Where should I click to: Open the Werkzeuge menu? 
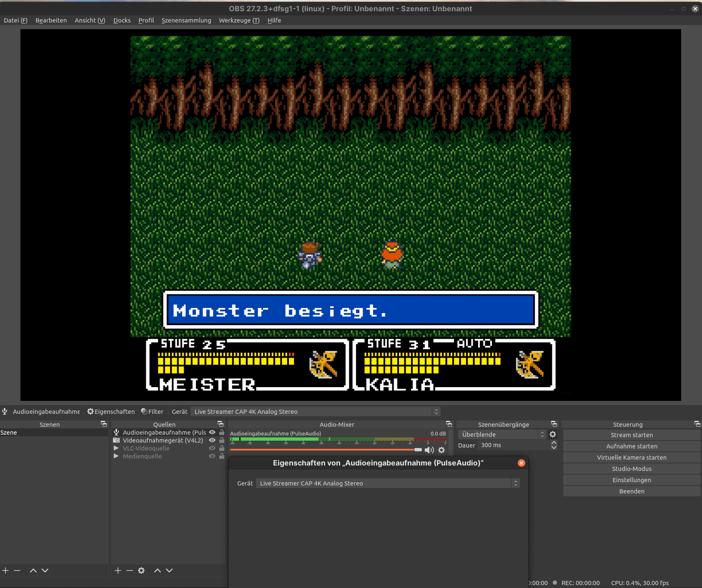coord(239,20)
